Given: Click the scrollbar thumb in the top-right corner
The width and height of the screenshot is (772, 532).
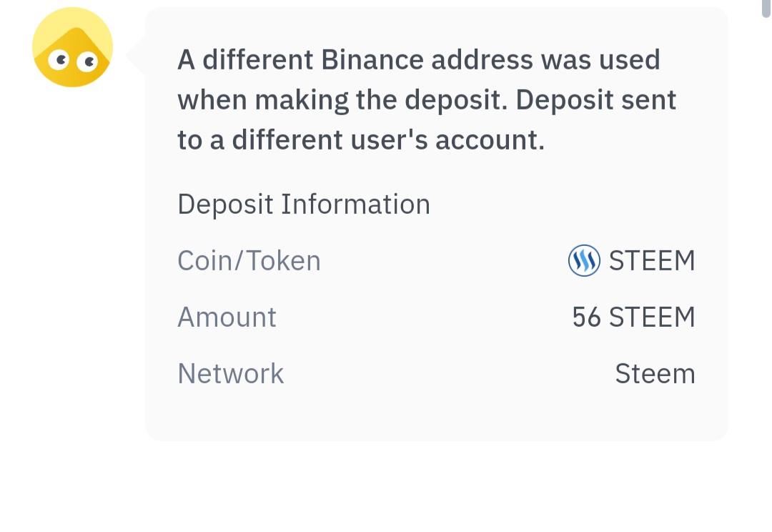Looking at the screenshot, I should [x=766, y=7].
